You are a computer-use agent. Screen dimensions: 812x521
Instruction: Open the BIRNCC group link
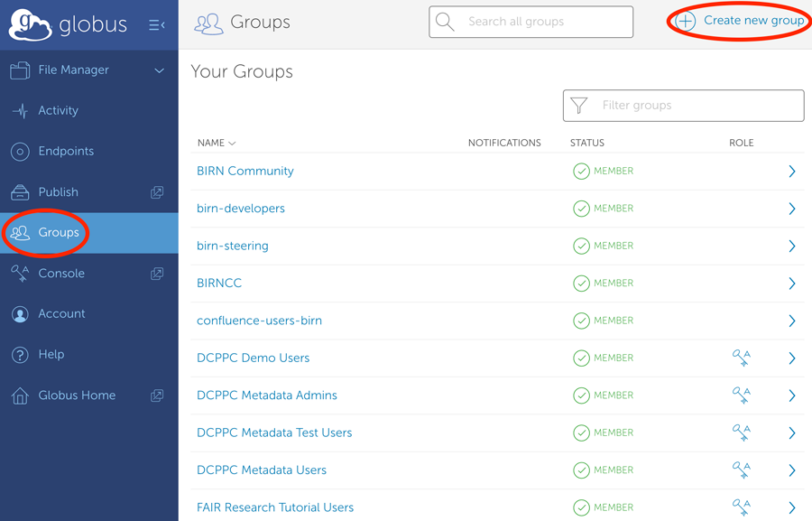[x=219, y=283]
